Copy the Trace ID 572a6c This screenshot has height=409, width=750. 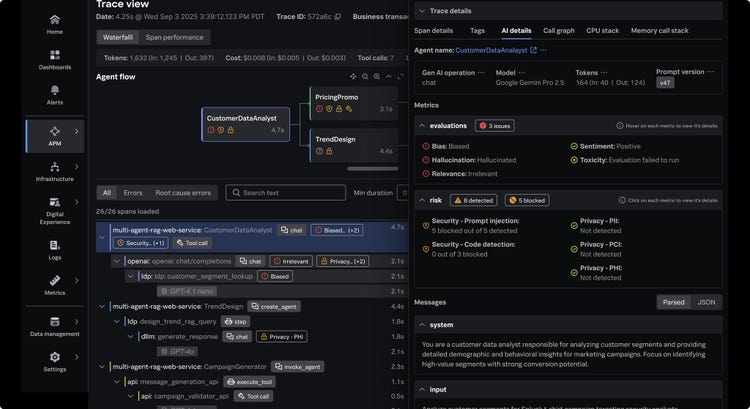click(x=338, y=17)
